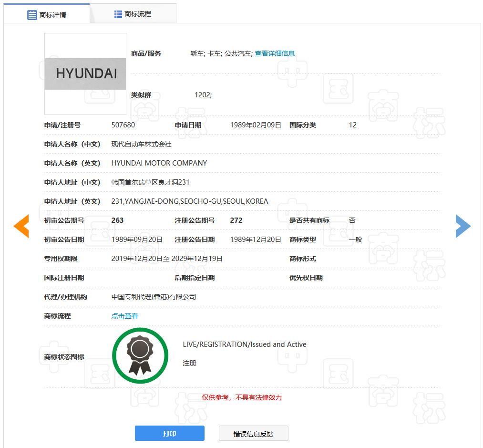Click the Chinese applicant name 现代自动车株式会社
The height and width of the screenshot is (448, 483).
click(x=141, y=144)
